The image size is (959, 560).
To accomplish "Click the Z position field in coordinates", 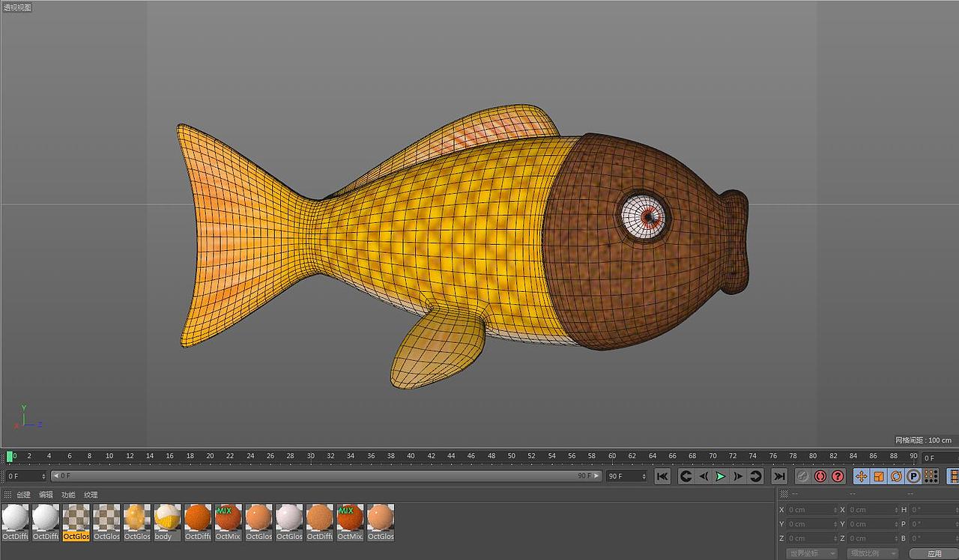I will 811,538.
